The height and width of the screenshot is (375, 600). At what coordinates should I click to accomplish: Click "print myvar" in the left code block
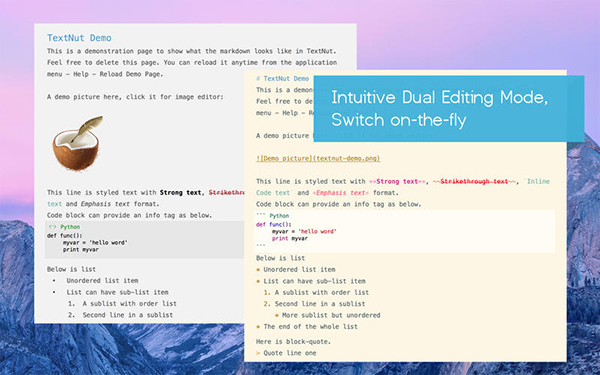click(81, 249)
